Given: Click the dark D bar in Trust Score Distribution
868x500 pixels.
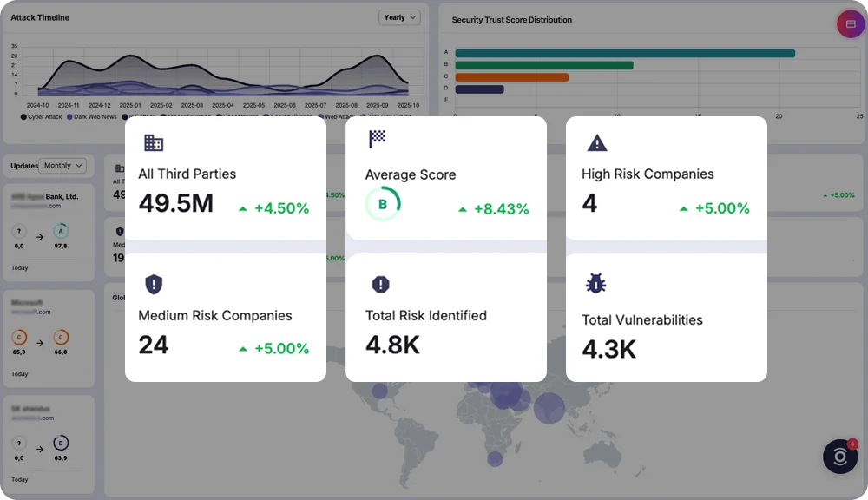Looking at the screenshot, I should pos(479,89).
